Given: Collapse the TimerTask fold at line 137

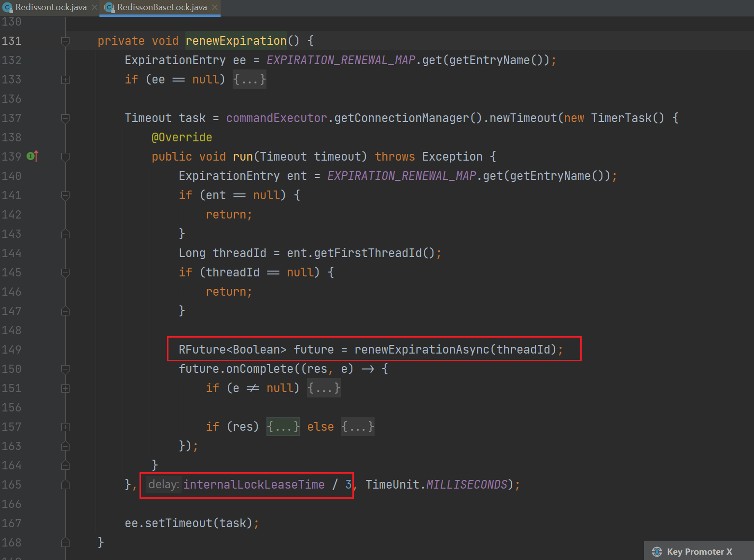Looking at the screenshot, I should (66, 118).
